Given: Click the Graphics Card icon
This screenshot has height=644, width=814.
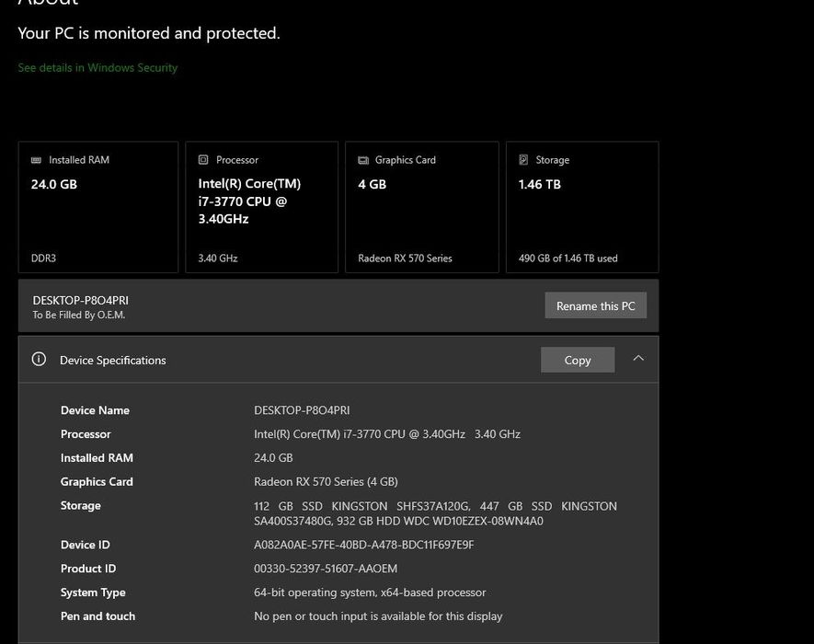Looking at the screenshot, I should [363, 160].
